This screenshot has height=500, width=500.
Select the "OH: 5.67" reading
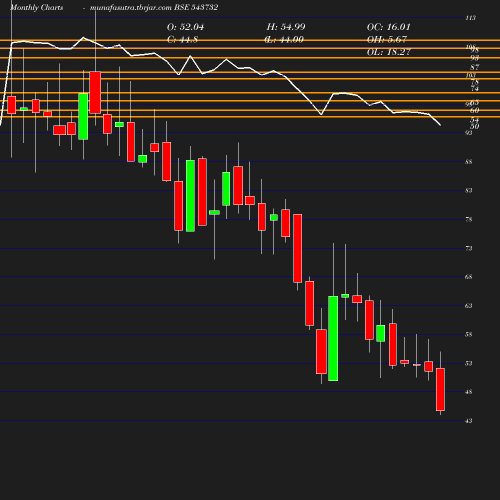point(387,40)
